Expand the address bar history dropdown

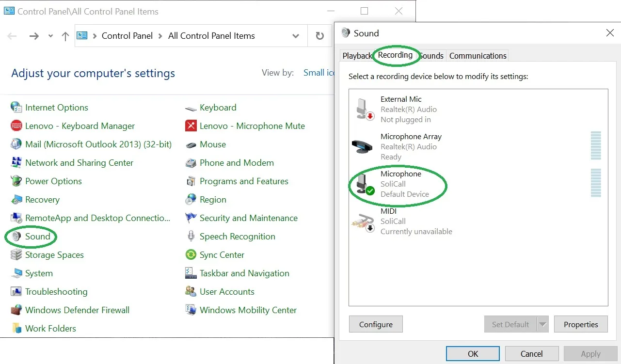click(x=296, y=36)
